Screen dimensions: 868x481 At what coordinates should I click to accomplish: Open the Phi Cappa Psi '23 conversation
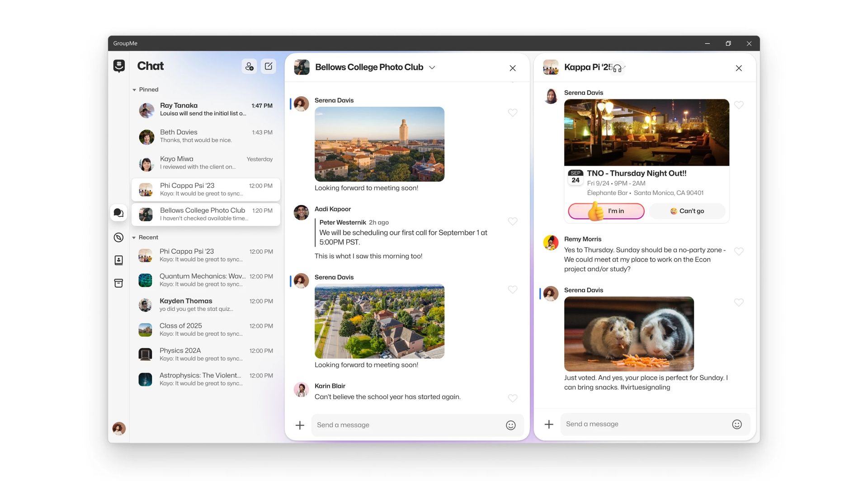coord(206,189)
